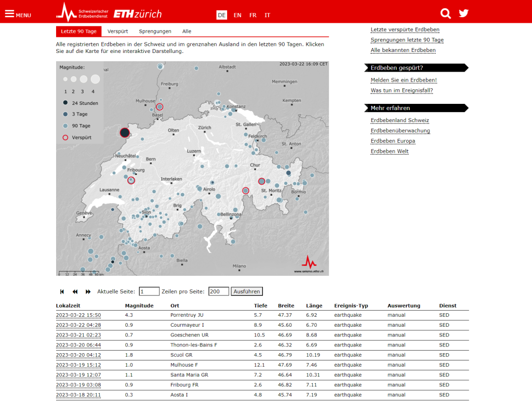Open Melden Sie ein Erdbeben! link
532x402 pixels.
click(x=404, y=80)
